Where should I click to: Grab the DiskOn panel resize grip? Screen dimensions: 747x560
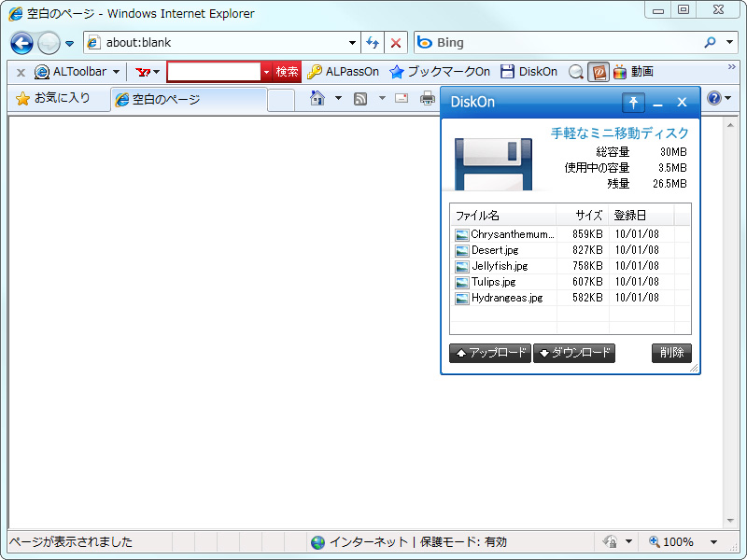(x=694, y=368)
